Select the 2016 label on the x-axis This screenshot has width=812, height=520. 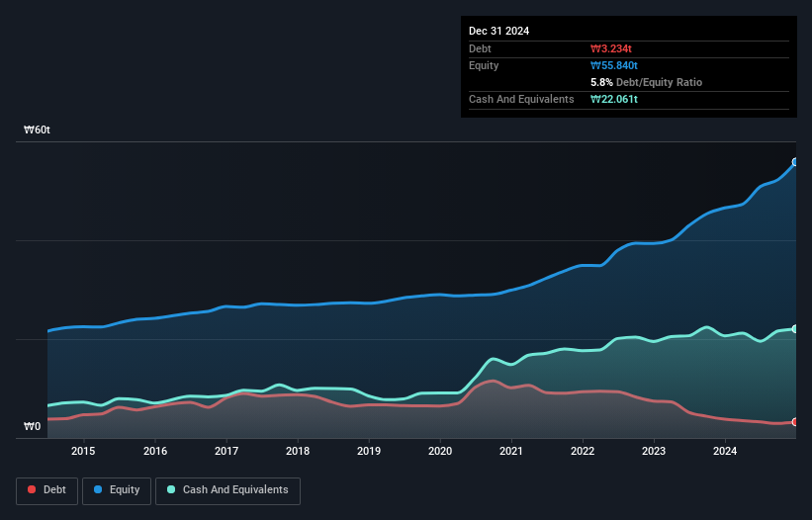[155, 451]
